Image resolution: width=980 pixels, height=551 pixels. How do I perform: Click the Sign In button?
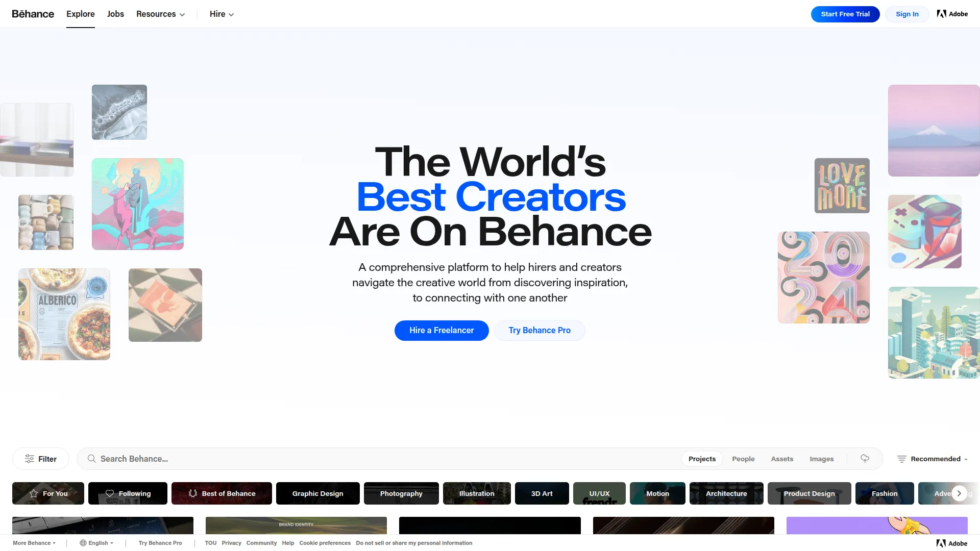[907, 14]
